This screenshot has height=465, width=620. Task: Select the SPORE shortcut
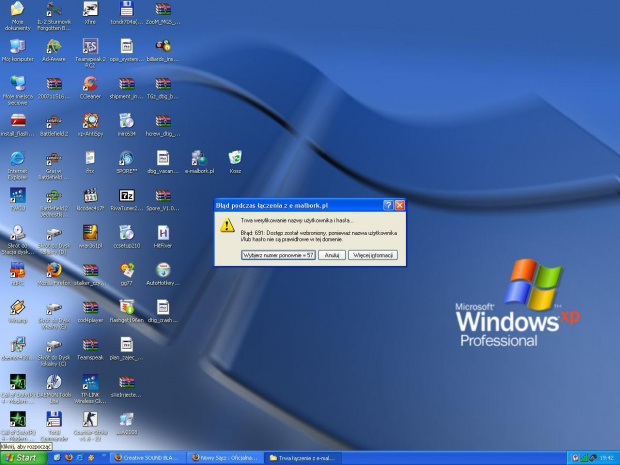(127, 162)
